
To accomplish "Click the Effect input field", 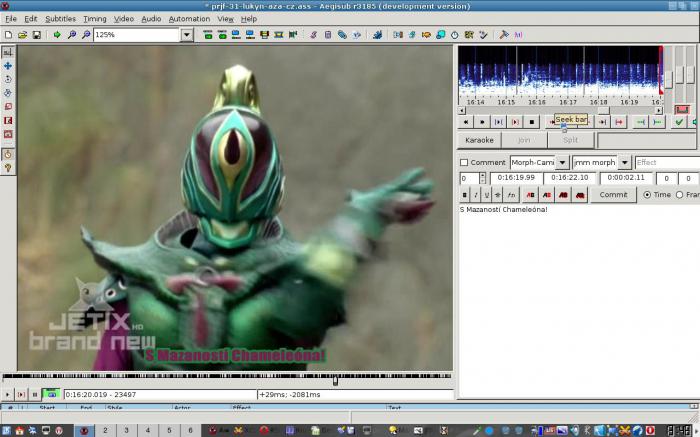I will pyautogui.click(x=667, y=162).
